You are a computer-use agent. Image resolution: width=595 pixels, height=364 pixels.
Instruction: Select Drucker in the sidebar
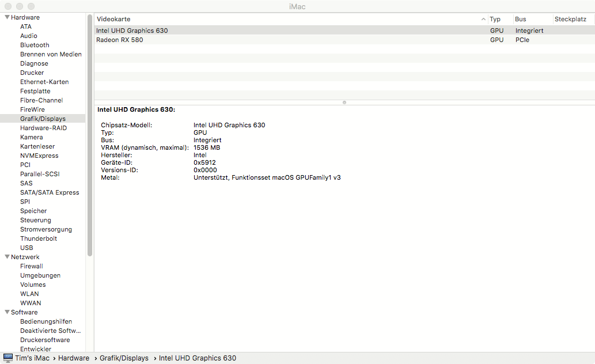coord(32,73)
